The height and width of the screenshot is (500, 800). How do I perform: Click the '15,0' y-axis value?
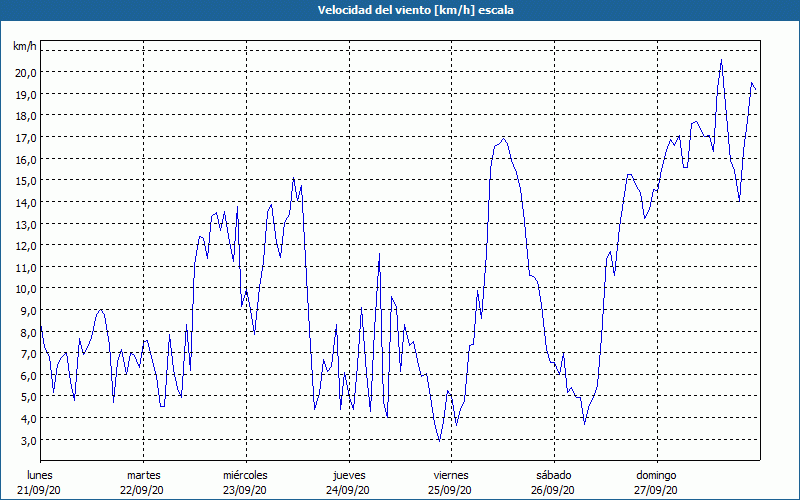[x=26, y=181]
